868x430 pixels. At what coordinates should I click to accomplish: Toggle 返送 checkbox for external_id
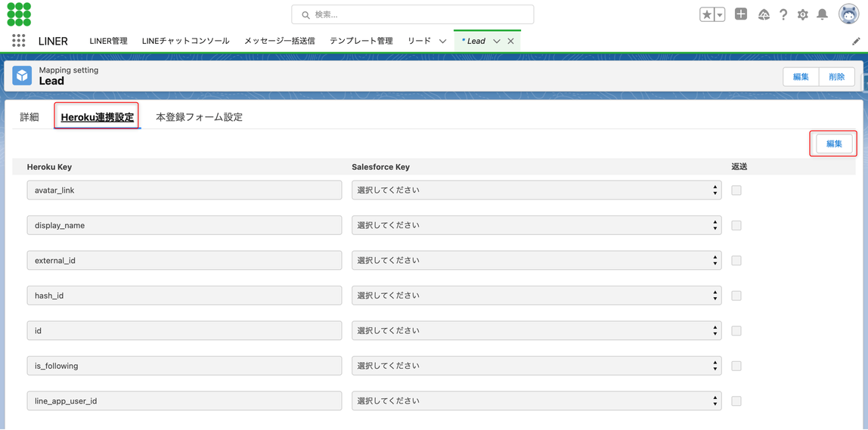click(736, 260)
